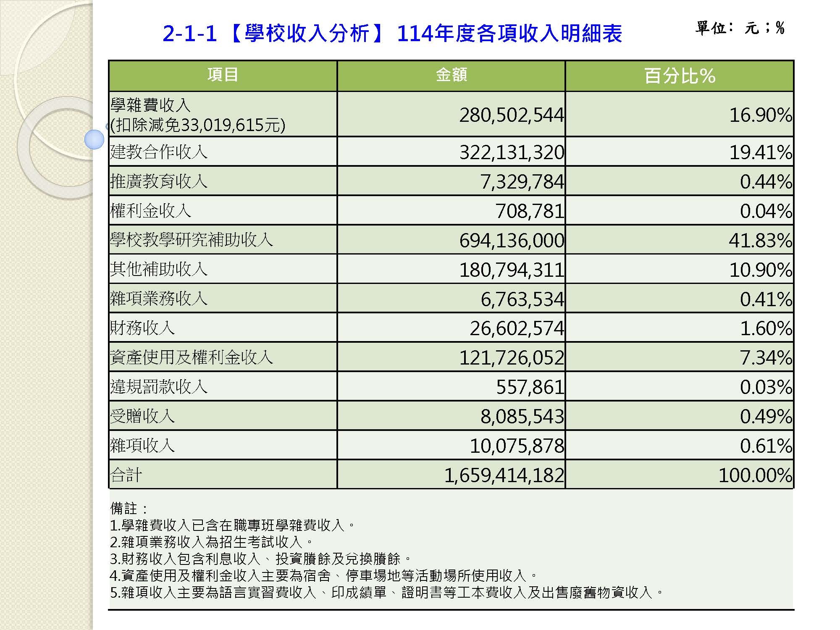Select the percentage 41.83%
Viewport: 840px width, 630px height.
[761, 240]
